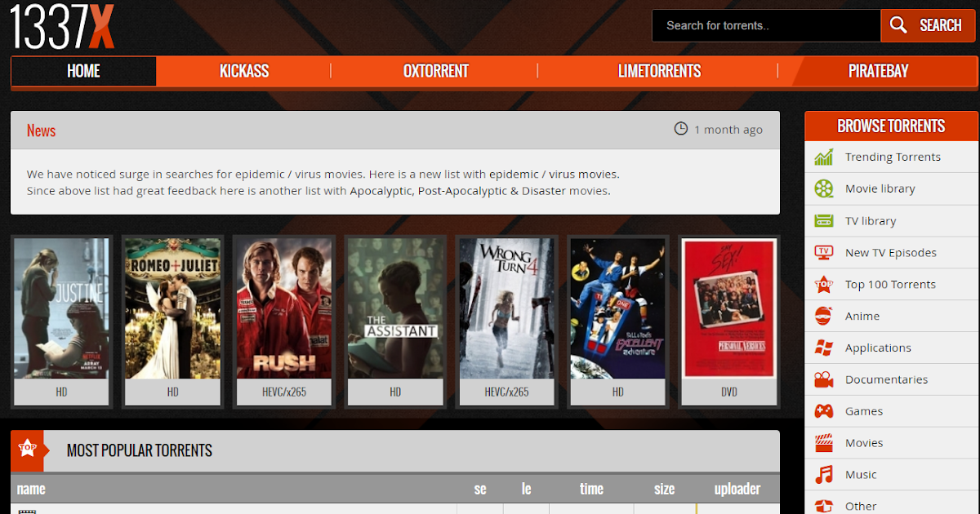Click the News heading

pyautogui.click(x=41, y=131)
